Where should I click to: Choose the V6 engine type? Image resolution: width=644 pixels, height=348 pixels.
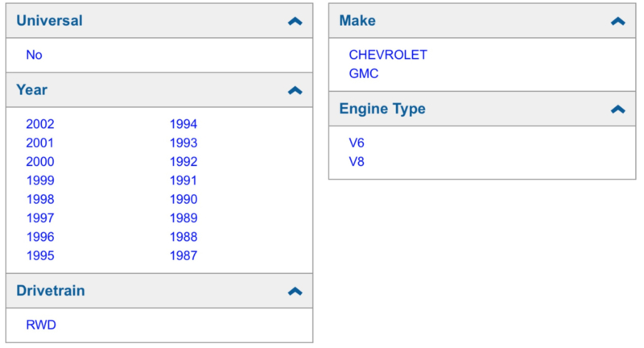(357, 143)
